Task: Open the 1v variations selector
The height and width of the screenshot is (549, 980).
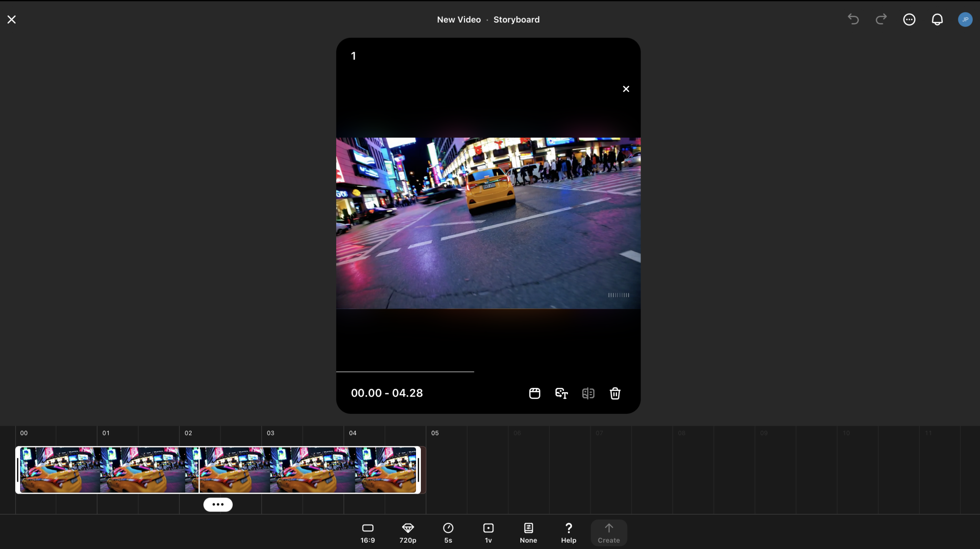Action: (488, 533)
